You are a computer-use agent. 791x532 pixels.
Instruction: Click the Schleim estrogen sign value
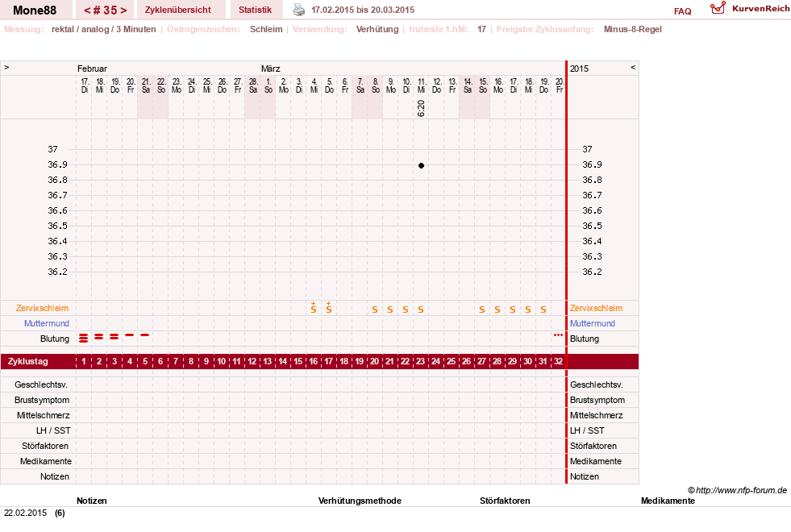coord(266,29)
